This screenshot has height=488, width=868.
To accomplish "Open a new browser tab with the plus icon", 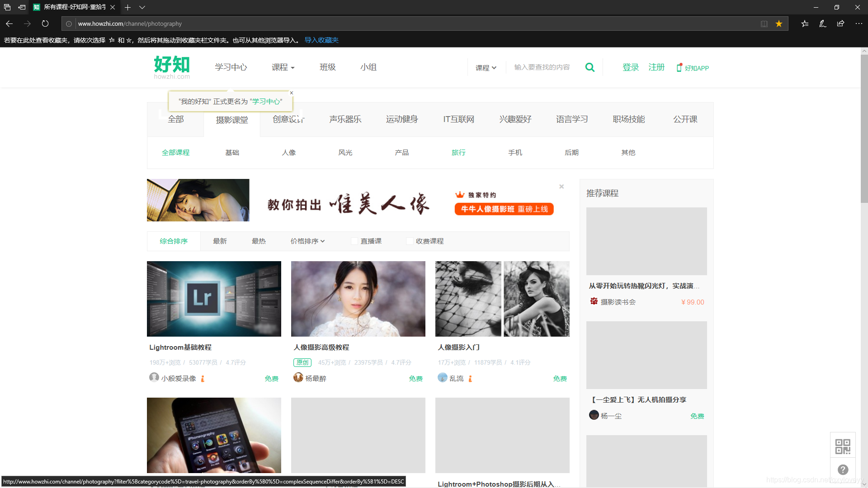I will click(127, 7).
